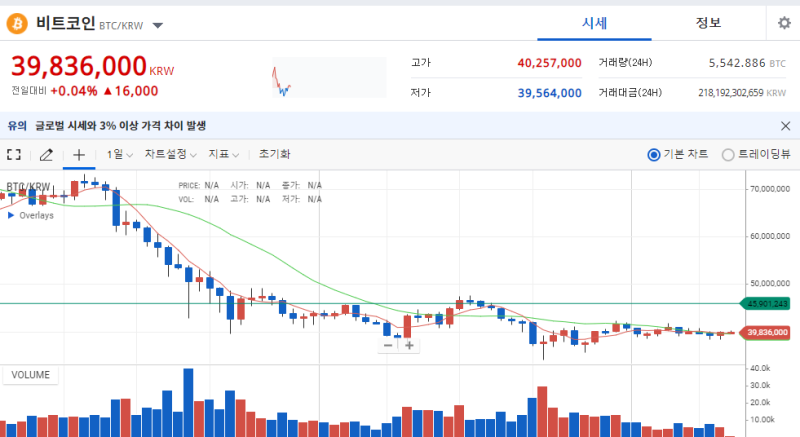The image size is (800, 437).
Task: Click the 218,192,302,659 KRW trade amount
Action: 742,93
